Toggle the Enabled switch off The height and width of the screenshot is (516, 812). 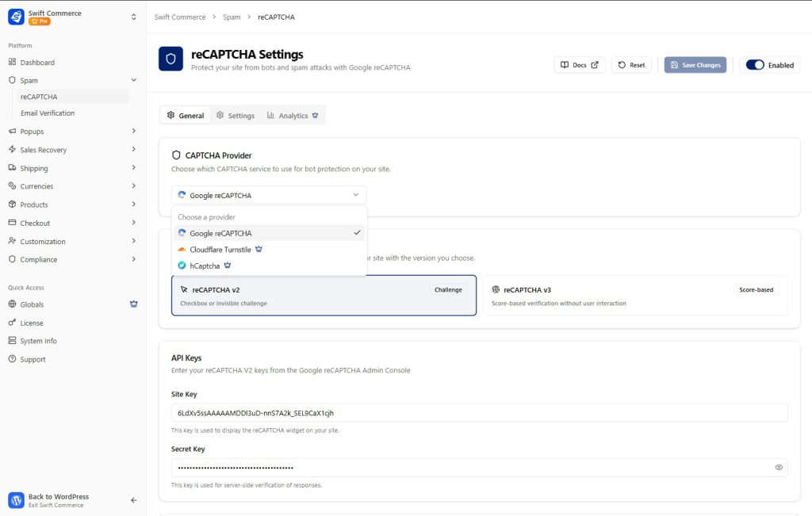click(x=755, y=65)
